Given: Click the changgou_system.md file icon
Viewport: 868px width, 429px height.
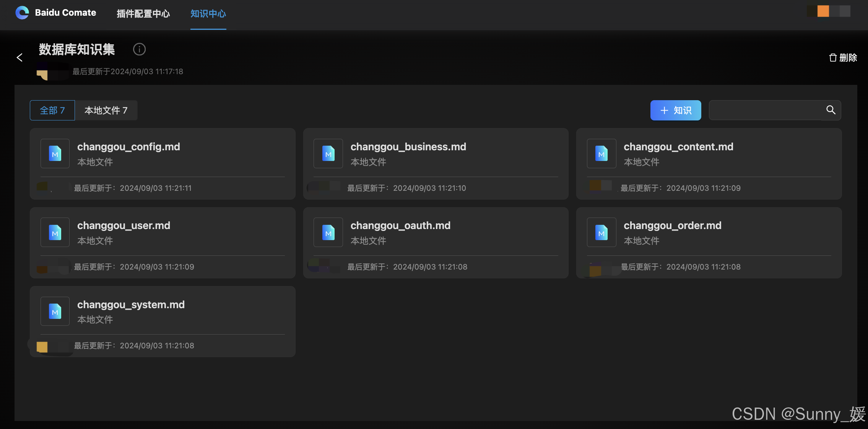Looking at the screenshot, I should pyautogui.click(x=55, y=311).
